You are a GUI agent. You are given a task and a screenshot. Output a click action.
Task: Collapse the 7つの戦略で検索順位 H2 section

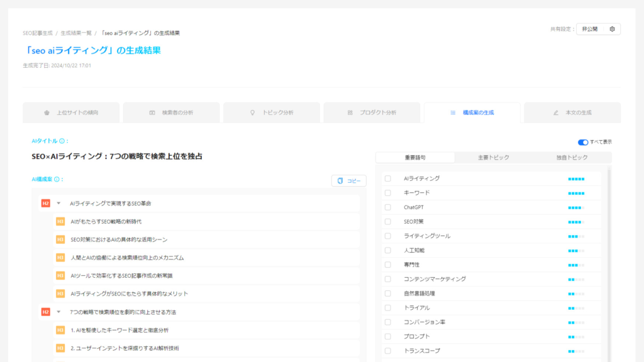58,312
